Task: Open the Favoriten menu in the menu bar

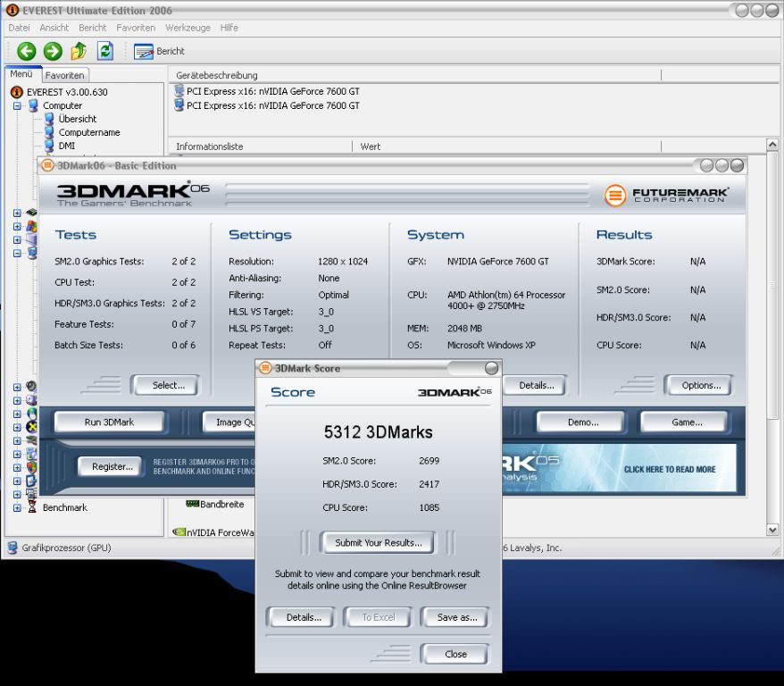Action: tap(136, 28)
